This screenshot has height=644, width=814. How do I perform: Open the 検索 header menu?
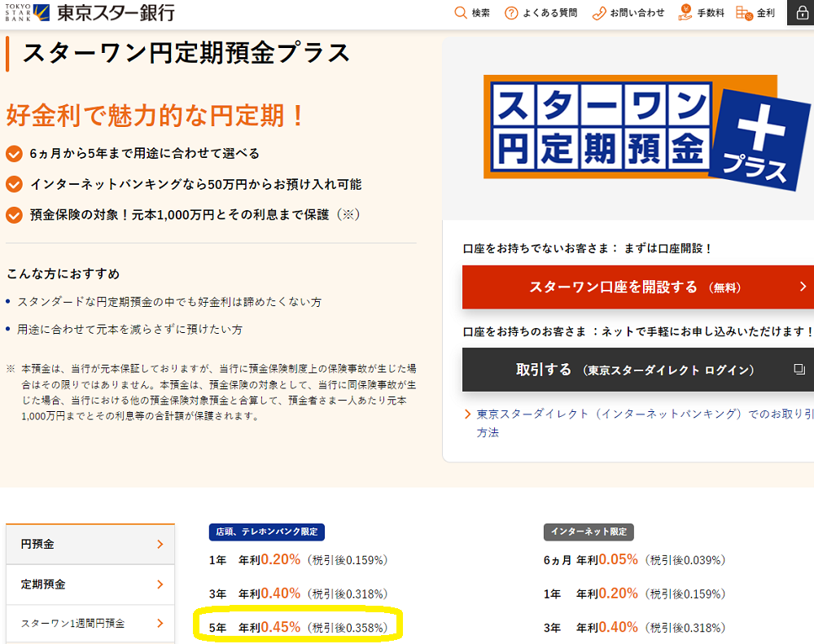click(x=472, y=12)
